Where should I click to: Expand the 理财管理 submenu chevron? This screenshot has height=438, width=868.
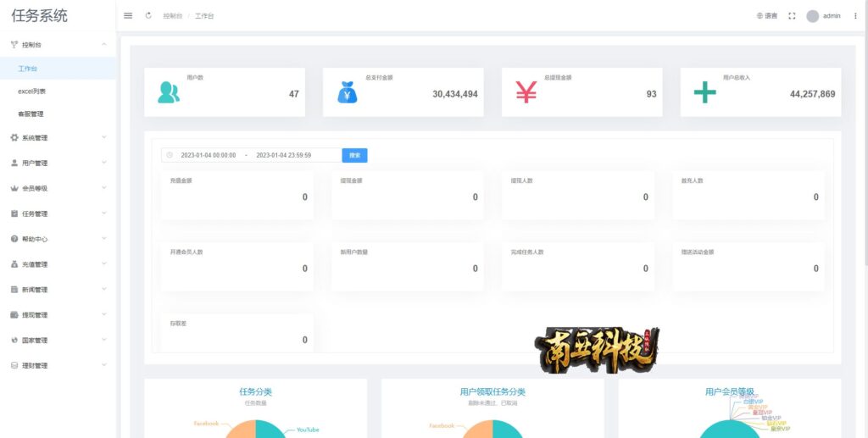pos(104,365)
